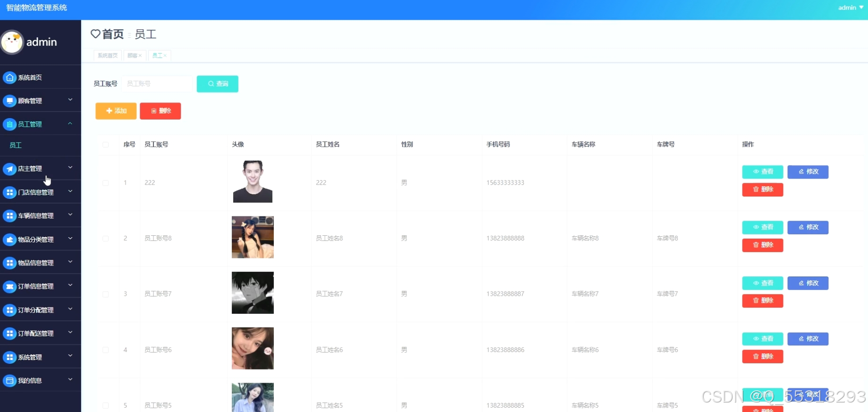Viewport: 868px width, 412px height.
Task: Click the red 删除 button above table
Action: 160,111
